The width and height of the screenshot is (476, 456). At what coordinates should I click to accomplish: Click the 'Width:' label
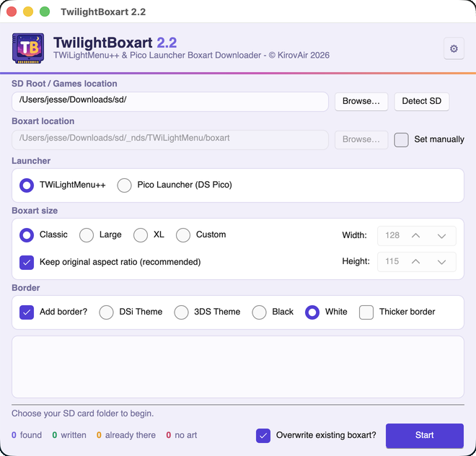354,235
